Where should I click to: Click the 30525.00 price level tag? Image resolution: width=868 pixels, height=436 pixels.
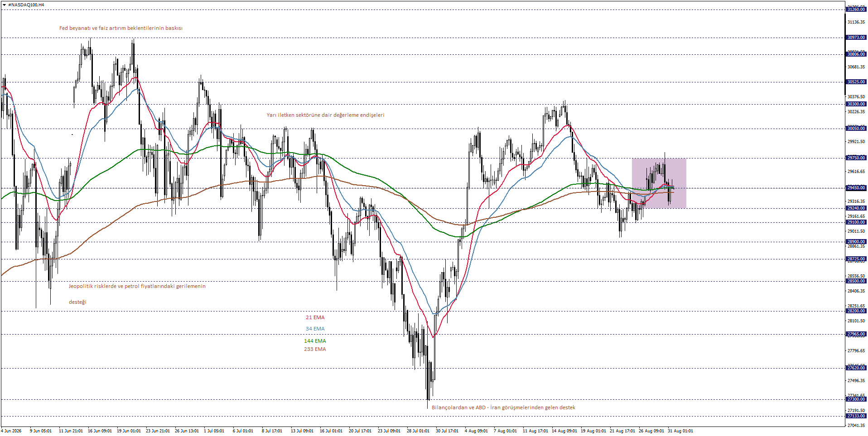point(856,82)
